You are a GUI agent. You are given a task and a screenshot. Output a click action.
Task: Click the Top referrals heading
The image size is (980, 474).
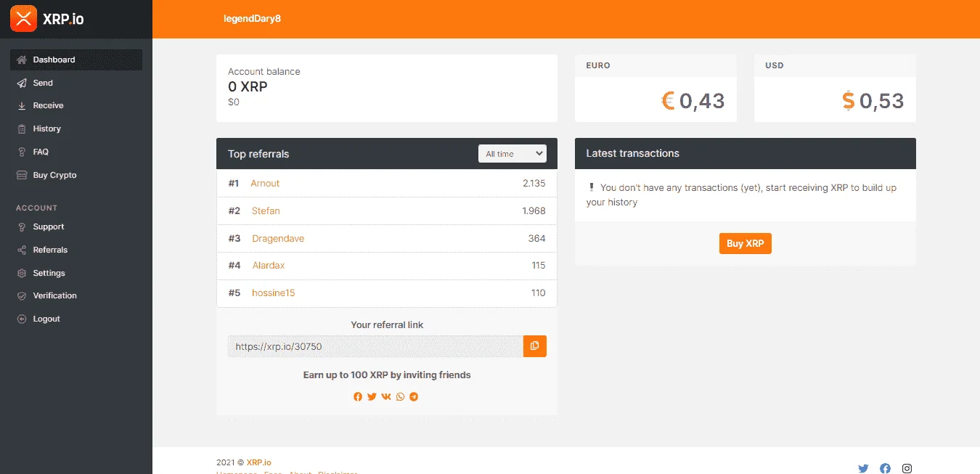[x=258, y=154]
